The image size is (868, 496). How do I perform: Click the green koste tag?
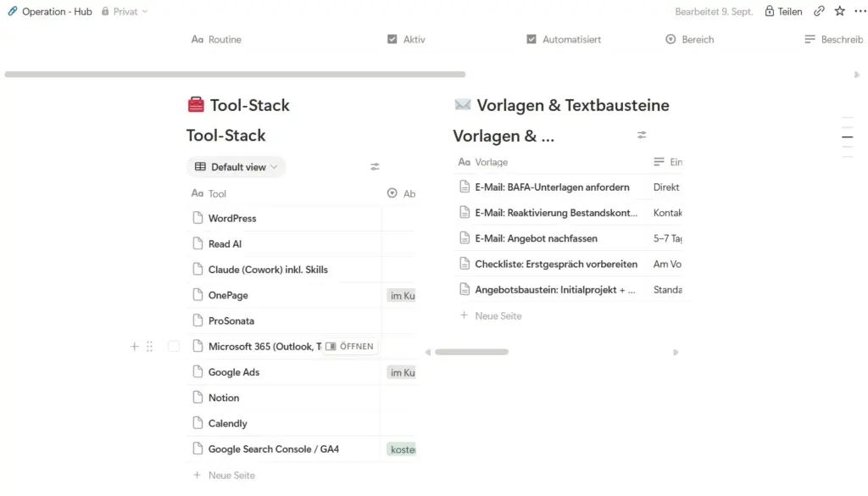402,449
